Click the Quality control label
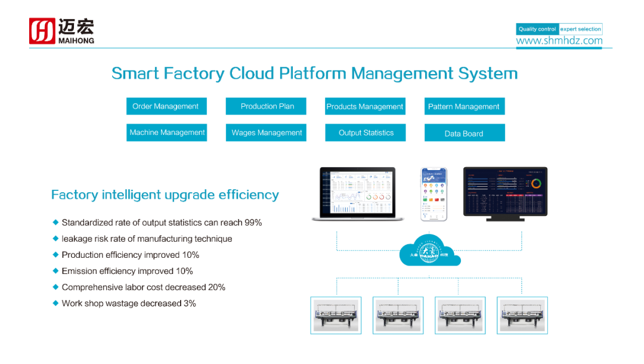 (x=537, y=29)
